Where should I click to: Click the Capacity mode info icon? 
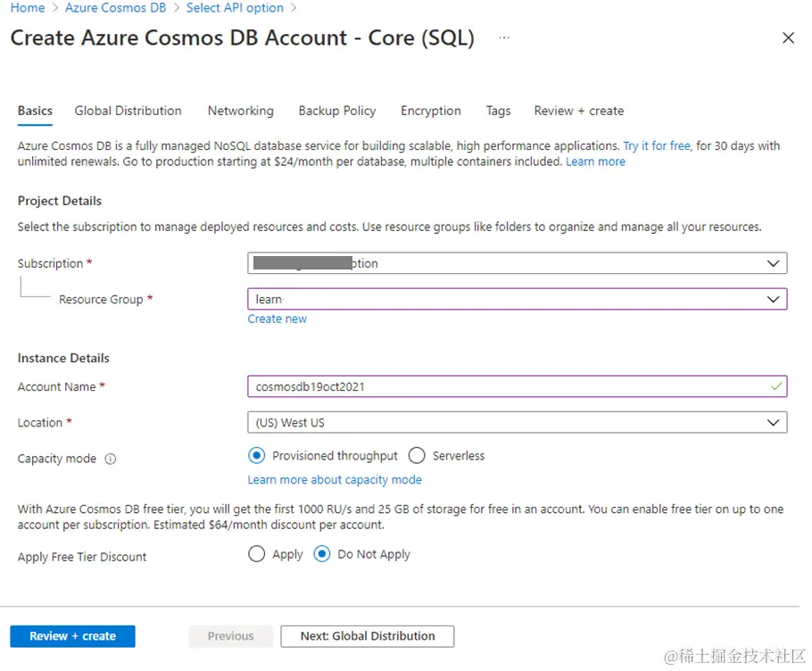point(112,459)
